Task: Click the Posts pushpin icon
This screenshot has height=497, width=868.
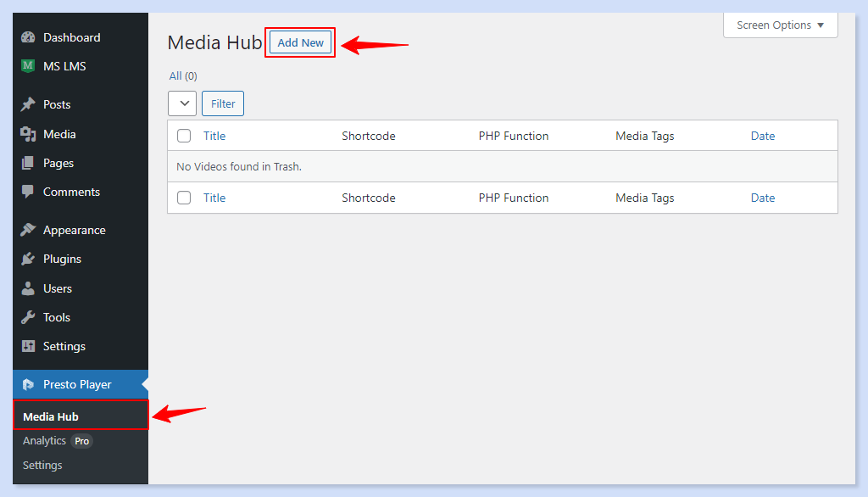Action: [x=28, y=104]
